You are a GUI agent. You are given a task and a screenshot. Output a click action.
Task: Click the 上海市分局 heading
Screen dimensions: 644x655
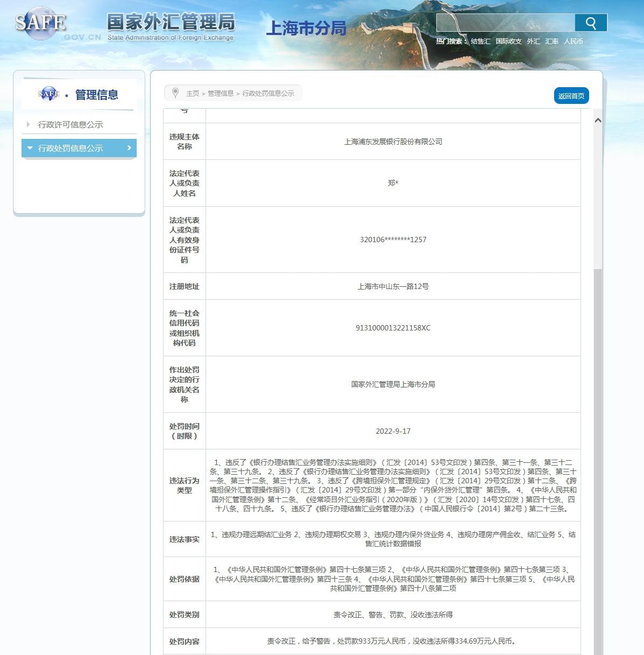[306, 28]
